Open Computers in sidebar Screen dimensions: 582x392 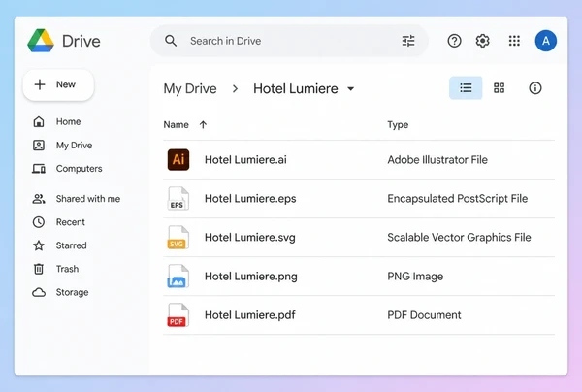click(80, 169)
